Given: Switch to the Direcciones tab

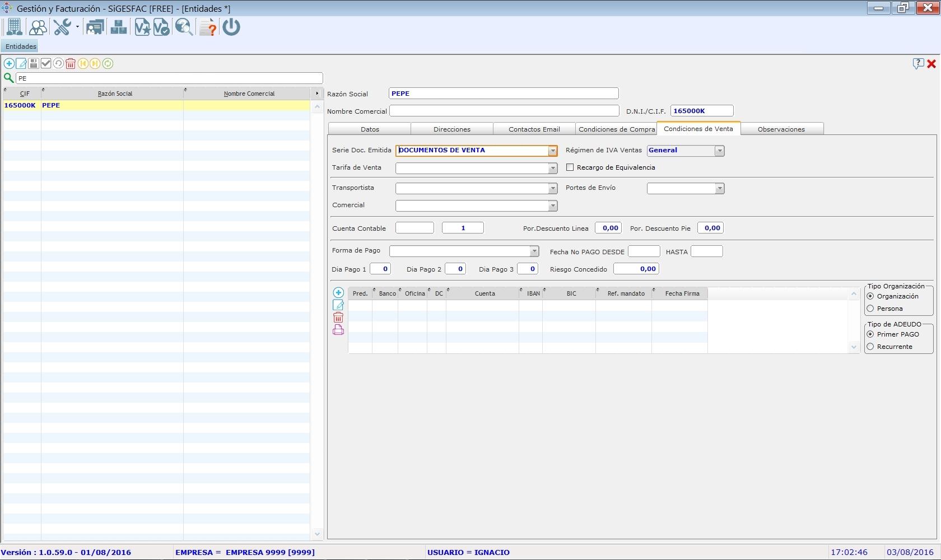Looking at the screenshot, I should tap(452, 129).
